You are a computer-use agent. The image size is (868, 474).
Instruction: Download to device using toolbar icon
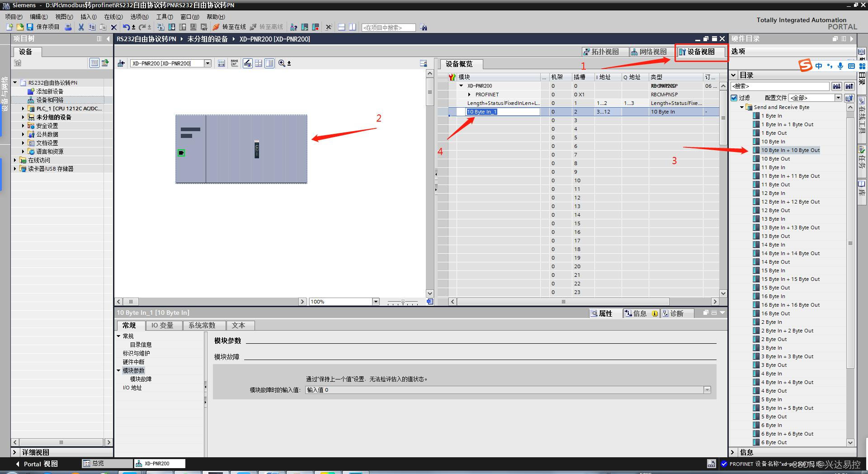pos(172,27)
